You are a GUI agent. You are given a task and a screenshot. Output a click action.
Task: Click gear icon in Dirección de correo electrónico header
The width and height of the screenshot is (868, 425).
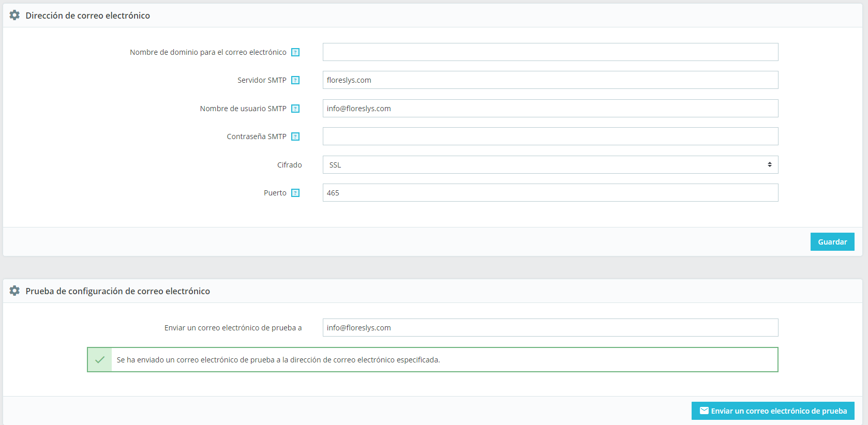pyautogui.click(x=14, y=16)
